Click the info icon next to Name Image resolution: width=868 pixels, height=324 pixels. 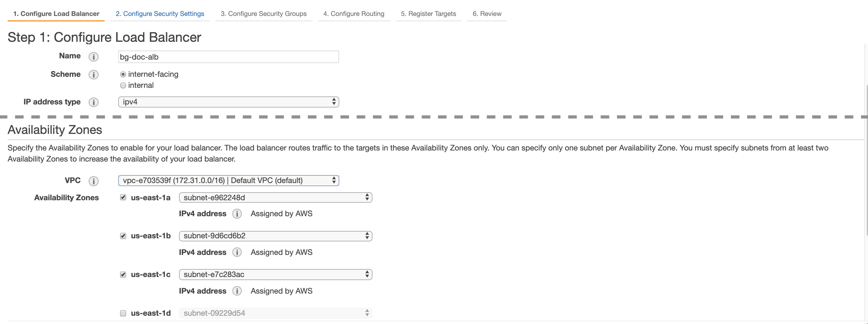pos(93,57)
